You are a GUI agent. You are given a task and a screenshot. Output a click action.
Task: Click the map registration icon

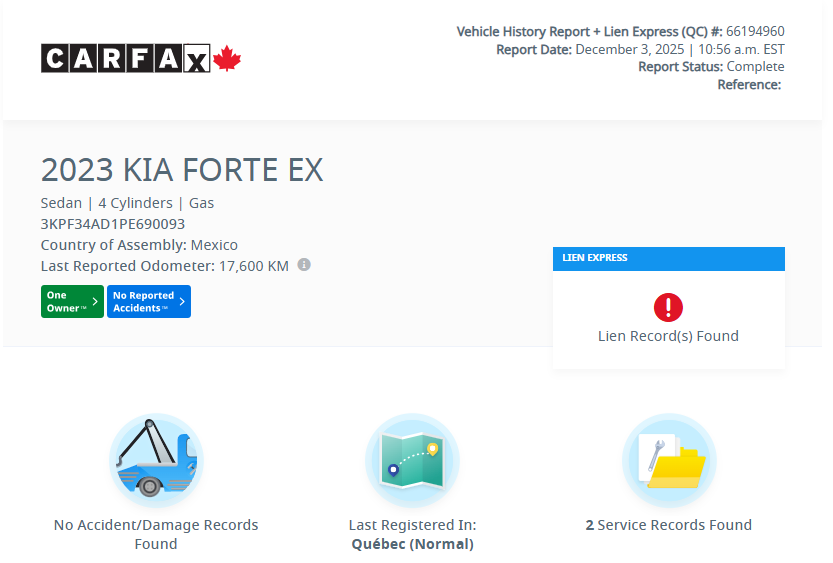(x=412, y=460)
